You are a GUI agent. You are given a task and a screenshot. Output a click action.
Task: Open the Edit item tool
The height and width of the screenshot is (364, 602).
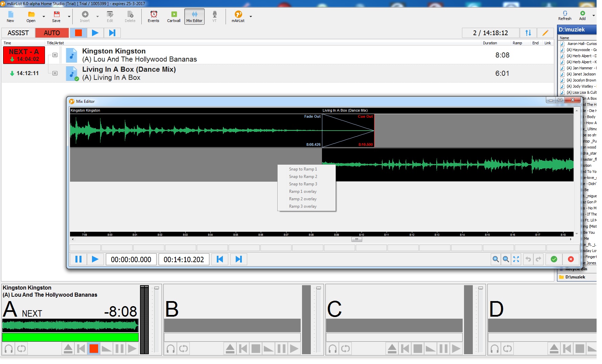(110, 16)
